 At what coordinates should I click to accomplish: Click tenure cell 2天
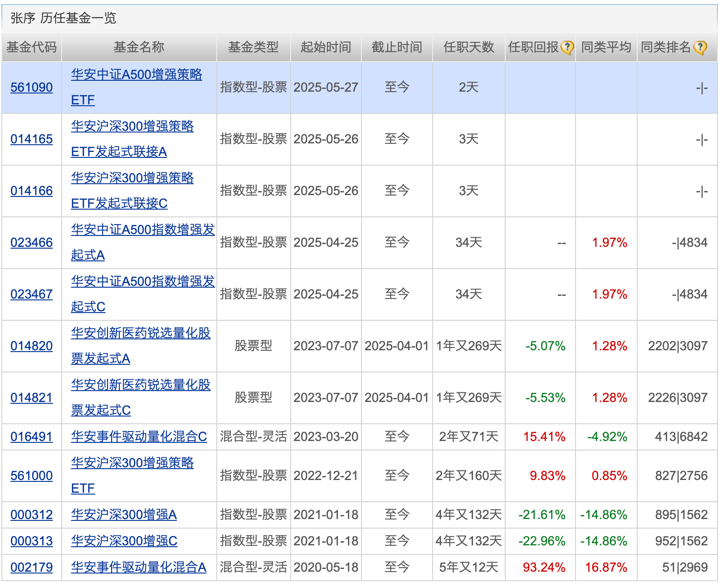(x=469, y=88)
